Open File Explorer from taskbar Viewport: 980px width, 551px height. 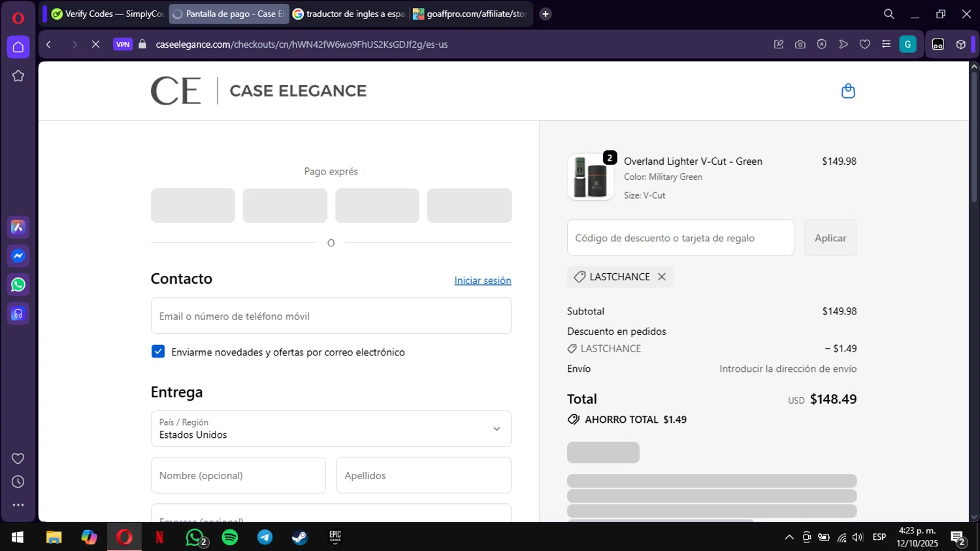tap(54, 537)
